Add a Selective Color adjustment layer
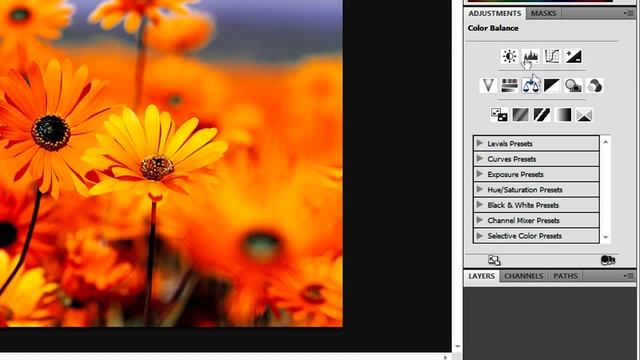The width and height of the screenshot is (640, 360). [584, 115]
